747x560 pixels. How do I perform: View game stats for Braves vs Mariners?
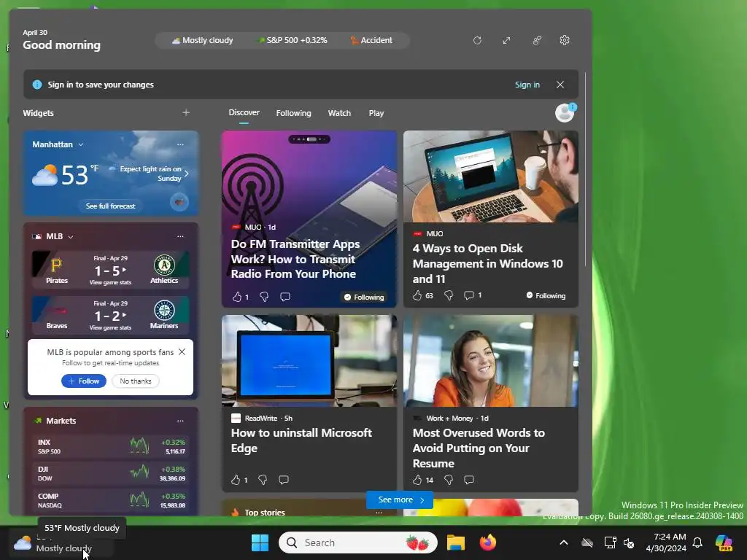[x=110, y=327]
